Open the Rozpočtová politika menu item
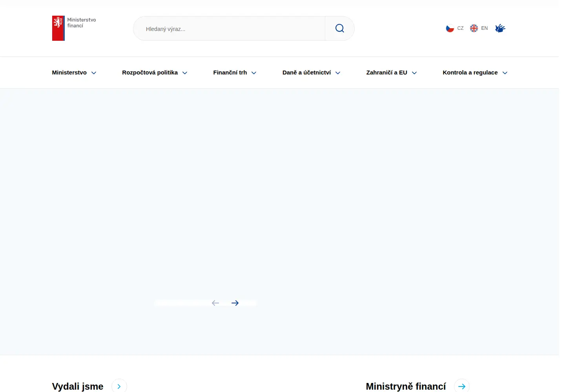This screenshot has height=392, width=565. 150,73
